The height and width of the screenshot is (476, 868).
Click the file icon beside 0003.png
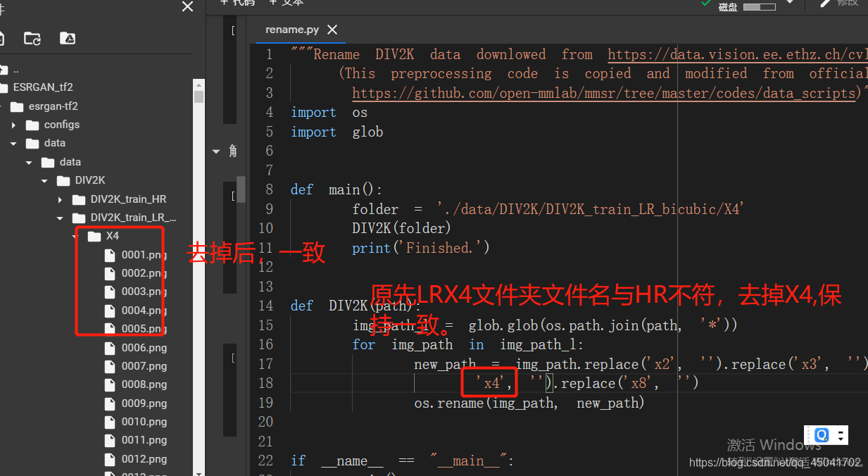click(110, 292)
